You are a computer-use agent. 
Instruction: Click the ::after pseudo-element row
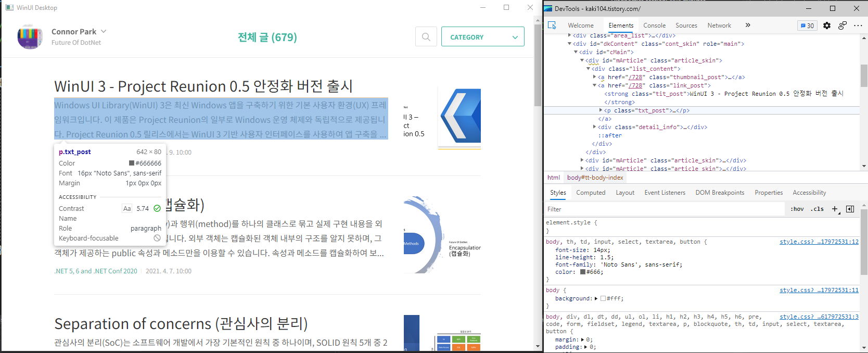pos(609,135)
